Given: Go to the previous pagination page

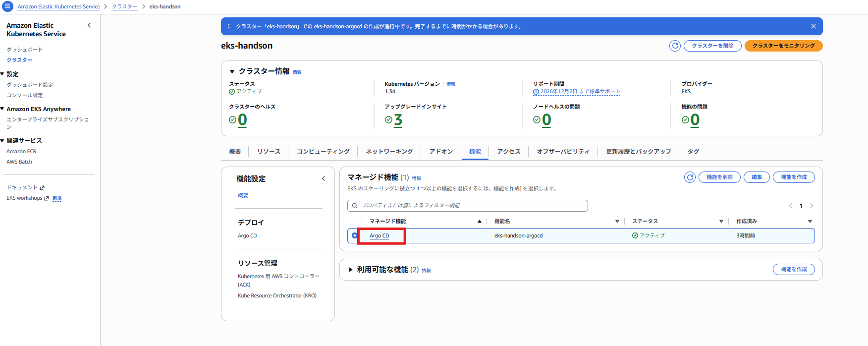Looking at the screenshot, I should pyautogui.click(x=790, y=206).
